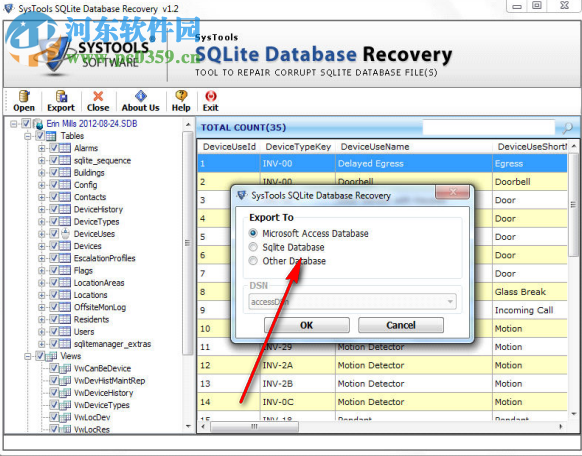Select the INV-0C cell in row 14
The height and width of the screenshot is (456, 582).
298,402
